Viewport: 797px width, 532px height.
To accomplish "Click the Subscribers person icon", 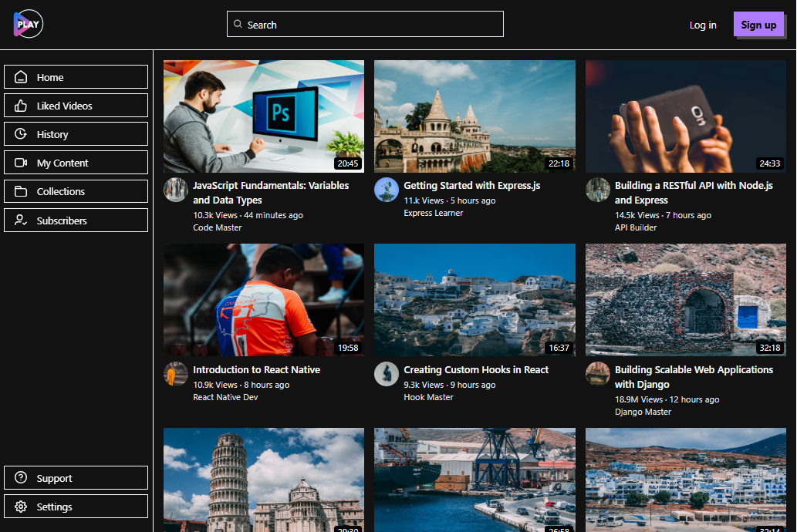I will (x=21, y=220).
